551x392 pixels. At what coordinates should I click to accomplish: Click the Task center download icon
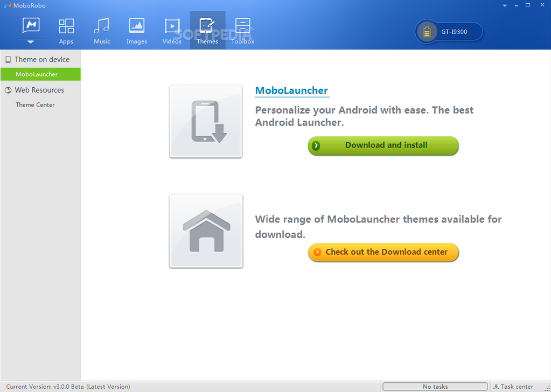click(x=496, y=387)
